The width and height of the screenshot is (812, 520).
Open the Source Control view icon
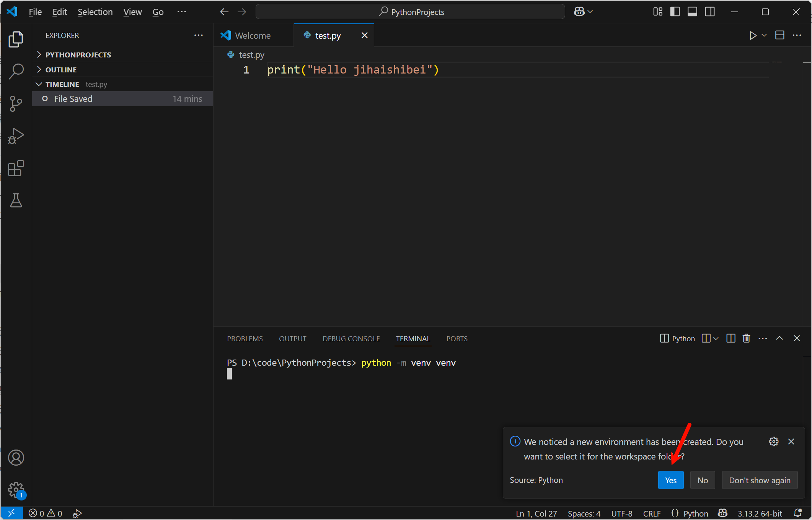16,103
